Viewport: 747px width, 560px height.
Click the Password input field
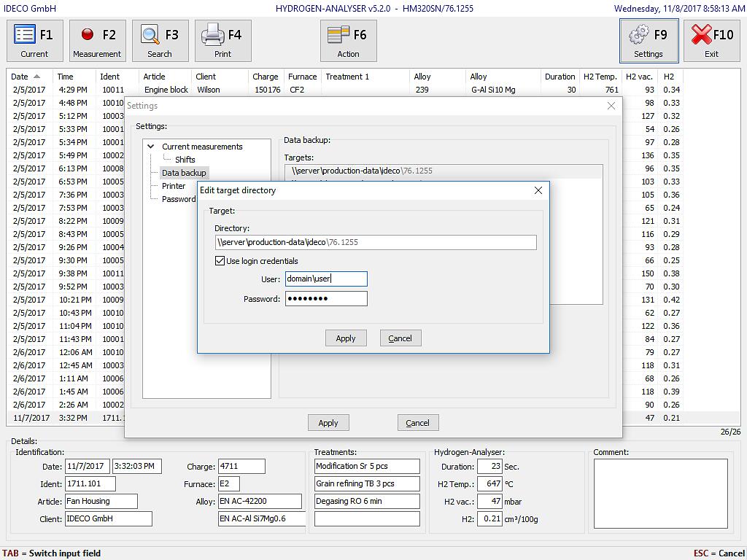(326, 298)
